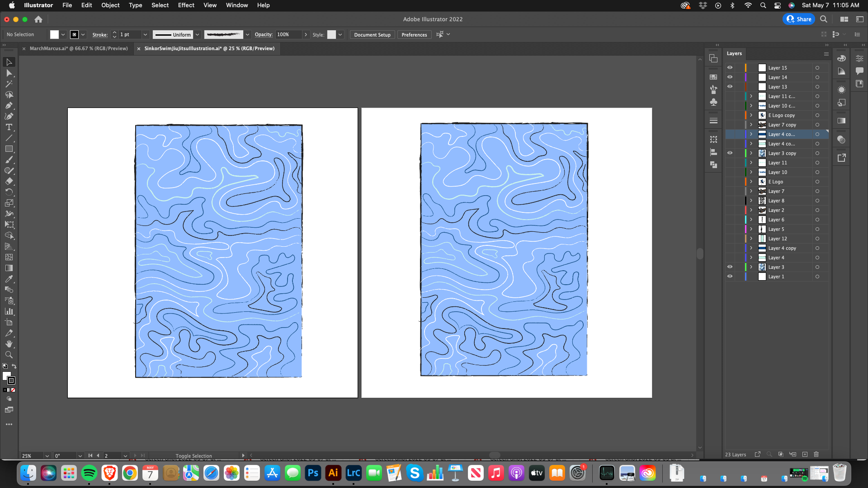The height and width of the screenshot is (488, 868).
Task: Select the Zoom tool in toolbar
Action: point(9,355)
